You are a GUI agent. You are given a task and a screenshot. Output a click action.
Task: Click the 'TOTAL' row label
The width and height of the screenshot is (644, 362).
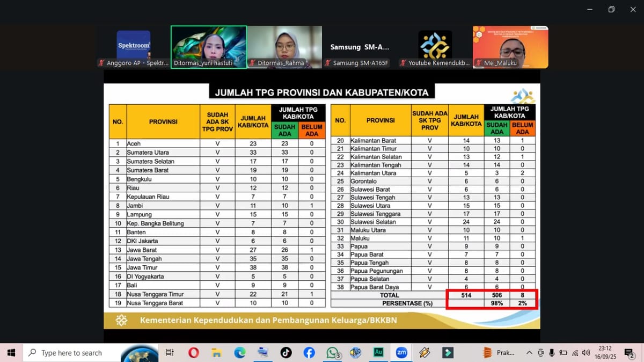click(389, 295)
